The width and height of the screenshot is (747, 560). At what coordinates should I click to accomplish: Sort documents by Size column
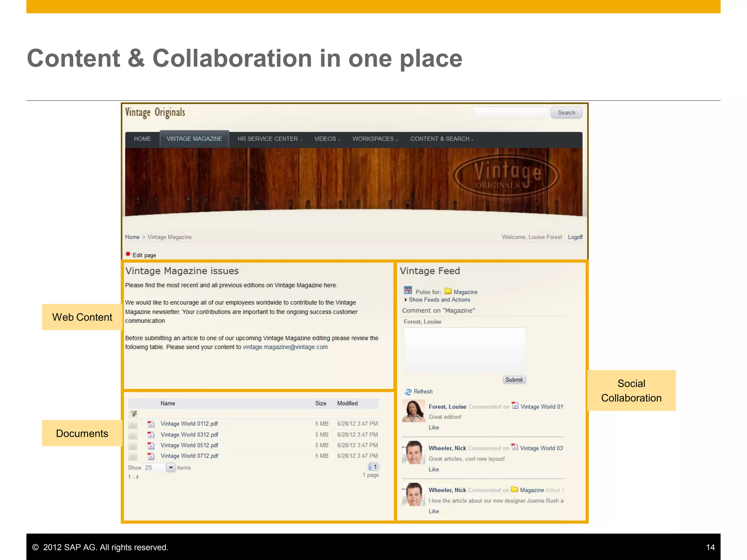pyautogui.click(x=321, y=403)
